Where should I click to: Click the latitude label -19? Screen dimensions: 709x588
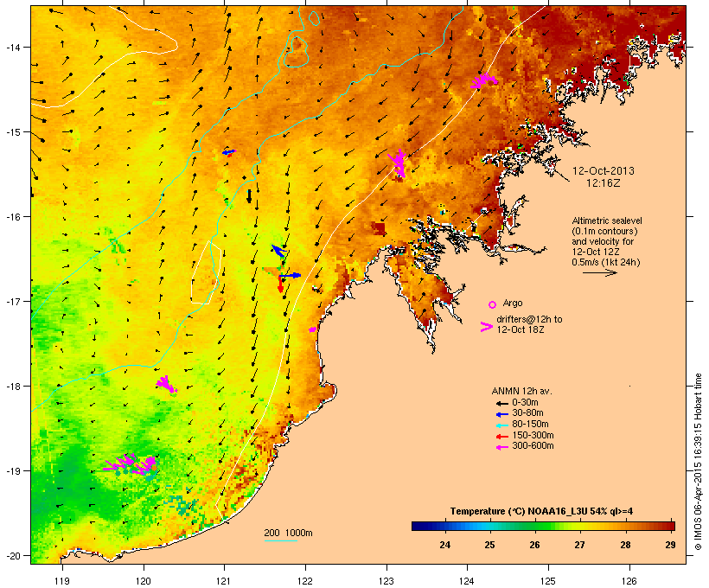[x=12, y=471]
